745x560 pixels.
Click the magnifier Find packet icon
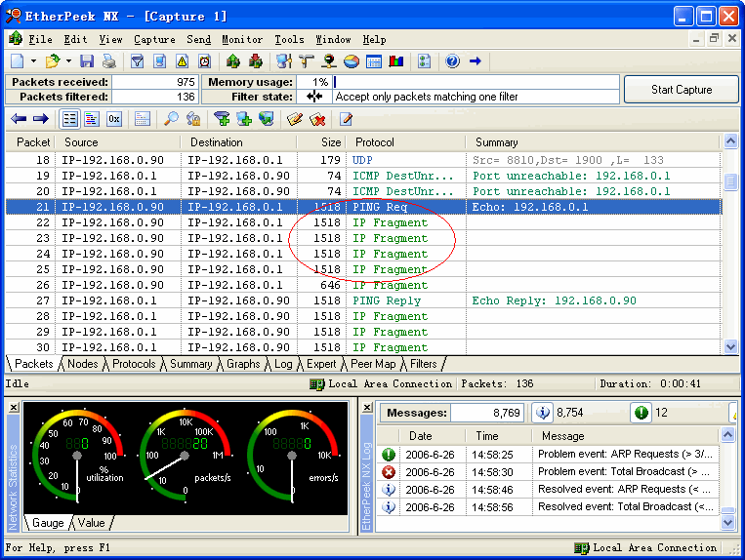click(x=171, y=119)
